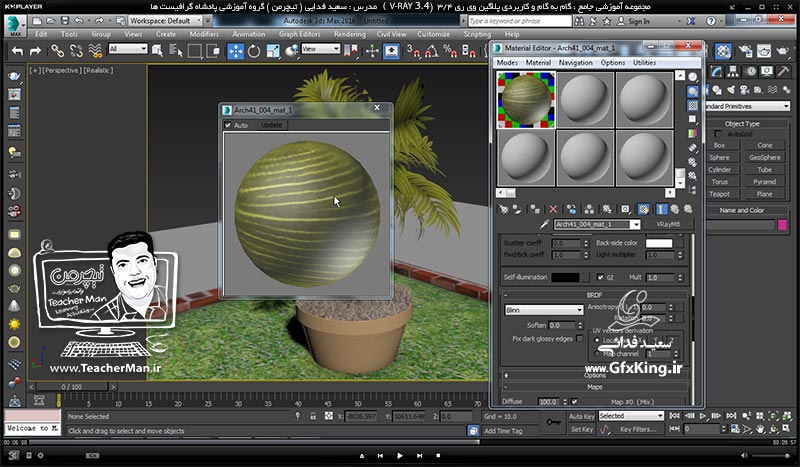Click the Unlink Selection broken chain icon
The image size is (800, 467).
tap(76, 51)
